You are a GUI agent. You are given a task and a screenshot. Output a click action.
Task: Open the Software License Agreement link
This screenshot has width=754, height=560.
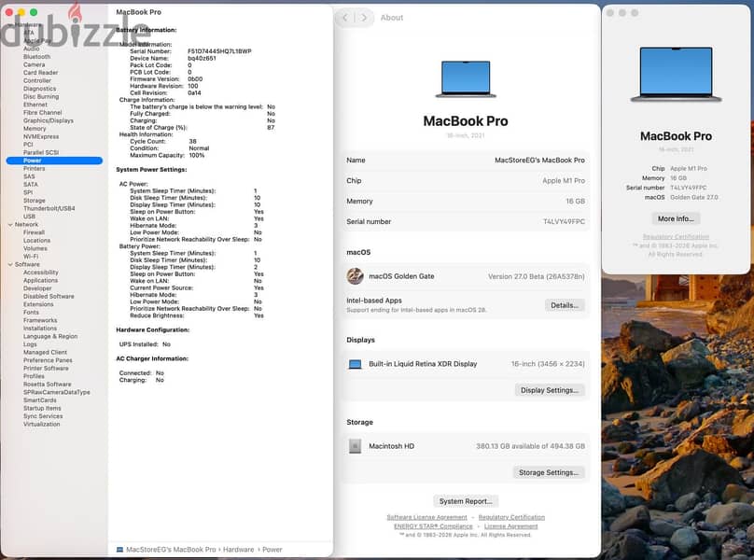pos(426,517)
